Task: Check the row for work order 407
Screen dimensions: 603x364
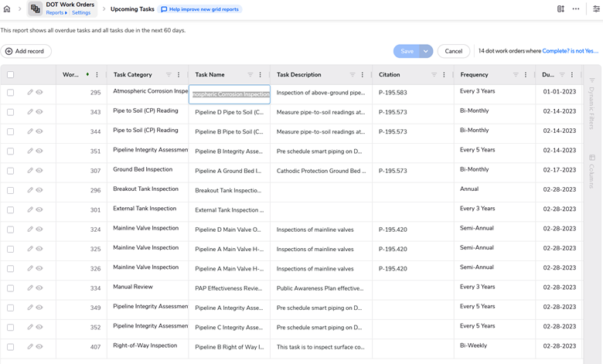Action: tap(11, 347)
